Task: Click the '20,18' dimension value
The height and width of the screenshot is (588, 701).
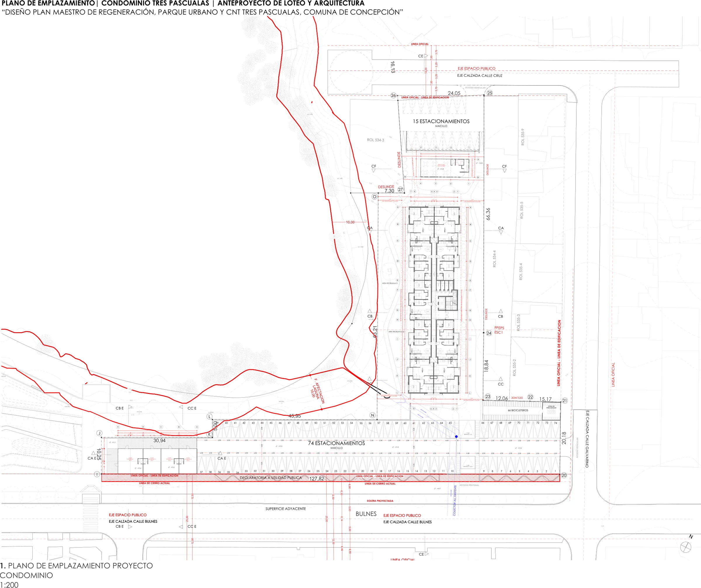Action: 564,438
